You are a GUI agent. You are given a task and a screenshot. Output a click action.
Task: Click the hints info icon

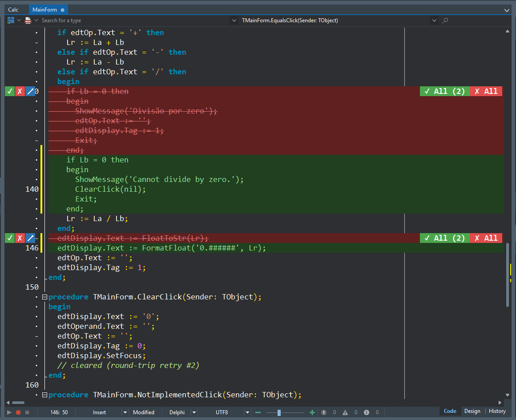point(367,412)
